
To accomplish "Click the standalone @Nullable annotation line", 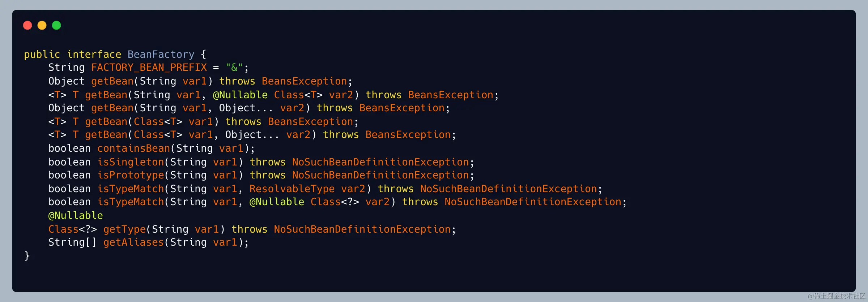I will 76,216.
